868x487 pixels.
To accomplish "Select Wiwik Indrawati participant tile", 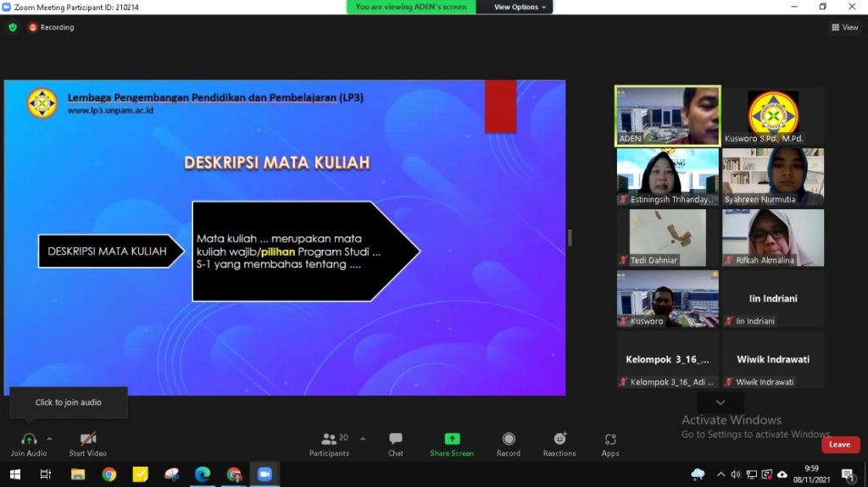I will (773, 359).
